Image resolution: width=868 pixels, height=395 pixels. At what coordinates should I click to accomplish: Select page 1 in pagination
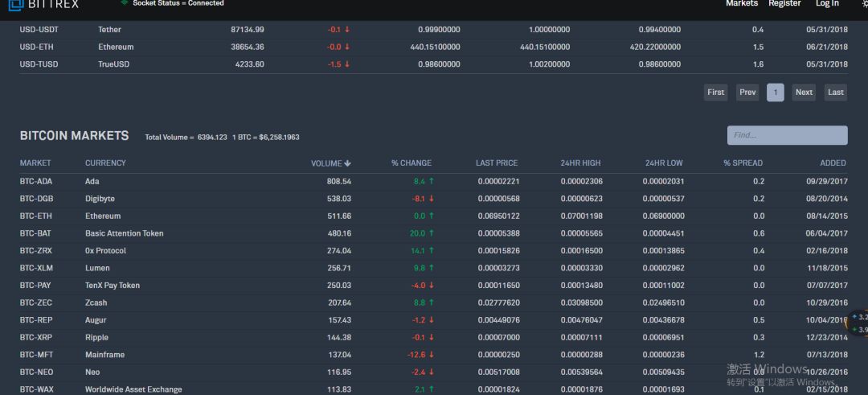(x=776, y=93)
